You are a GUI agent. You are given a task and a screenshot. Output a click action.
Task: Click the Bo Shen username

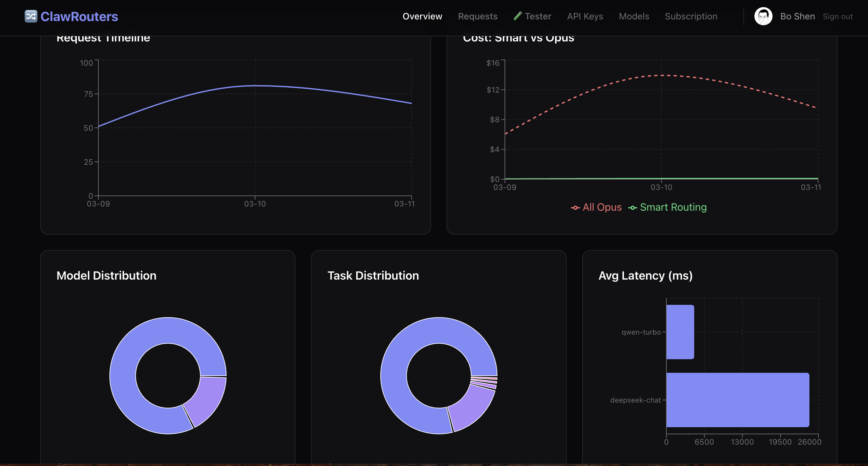click(x=797, y=16)
